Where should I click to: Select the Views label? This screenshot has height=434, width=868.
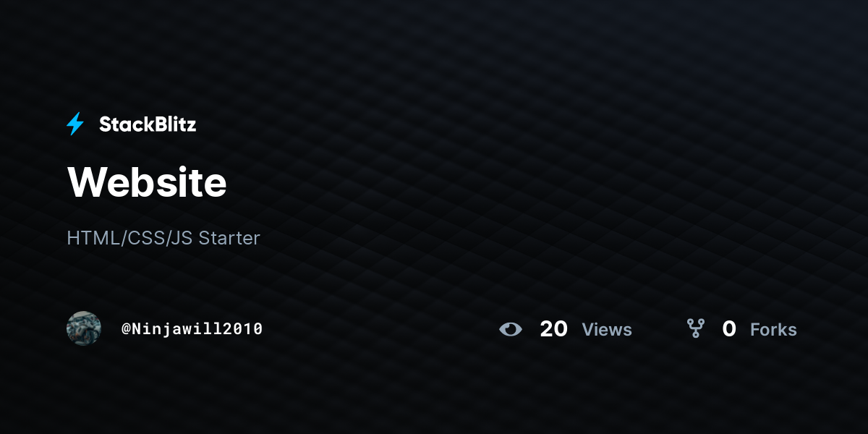(x=607, y=329)
